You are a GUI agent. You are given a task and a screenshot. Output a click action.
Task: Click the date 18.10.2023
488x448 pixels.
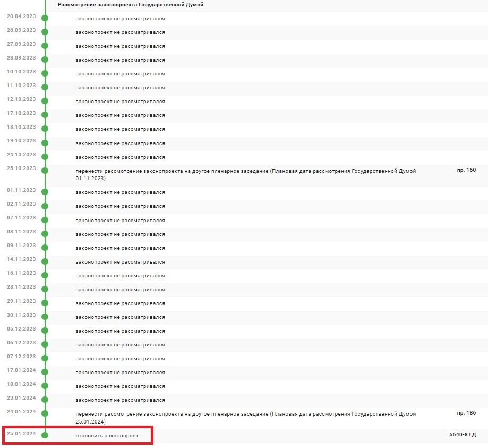[x=21, y=127]
